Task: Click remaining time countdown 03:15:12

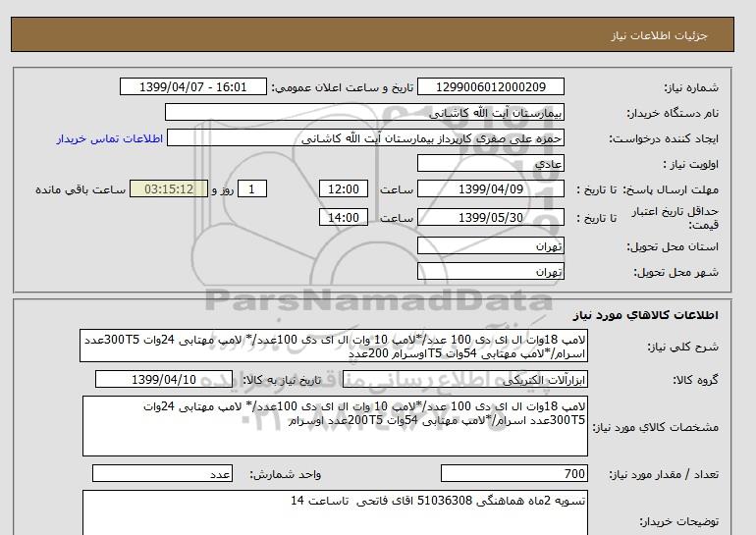Action: pyautogui.click(x=169, y=188)
